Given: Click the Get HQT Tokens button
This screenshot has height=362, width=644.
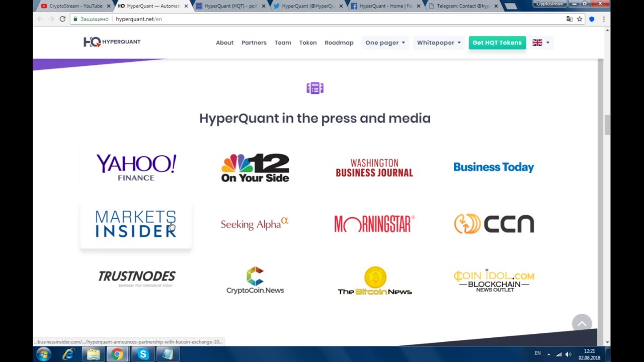Looking at the screenshot, I should point(497,43).
